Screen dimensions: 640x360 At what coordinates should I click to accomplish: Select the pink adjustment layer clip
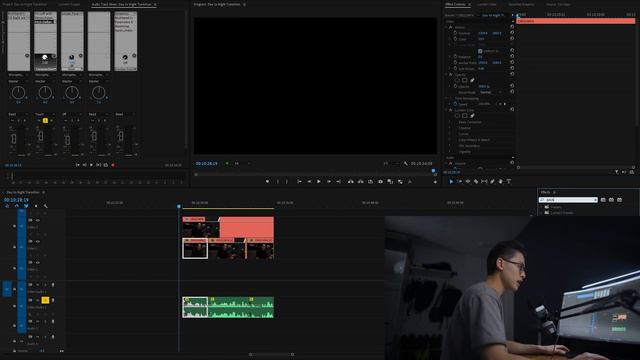click(246, 227)
